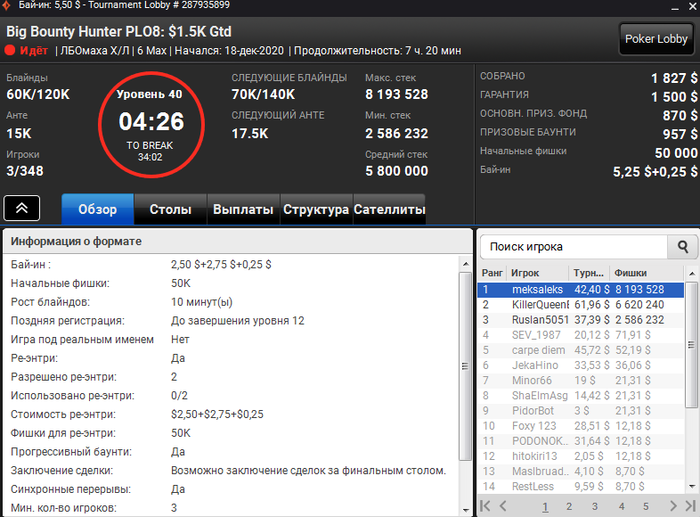The image size is (700, 517).
Task: Open the Сателлиты tab
Action: click(x=389, y=209)
